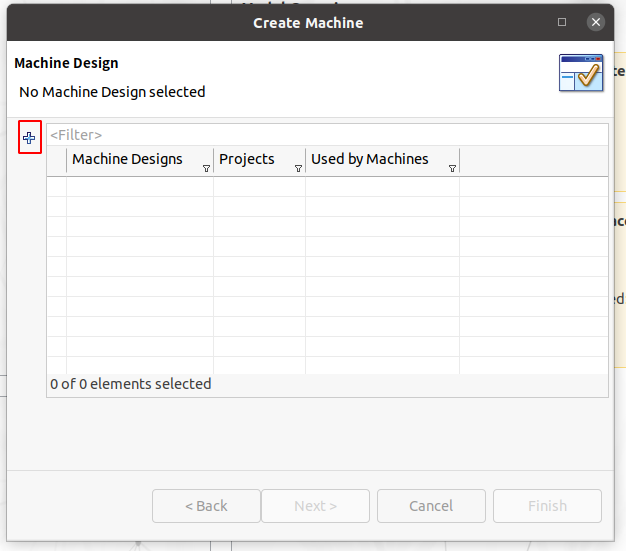Click the Back button
Image resolution: width=626 pixels, height=551 pixels.
point(206,506)
